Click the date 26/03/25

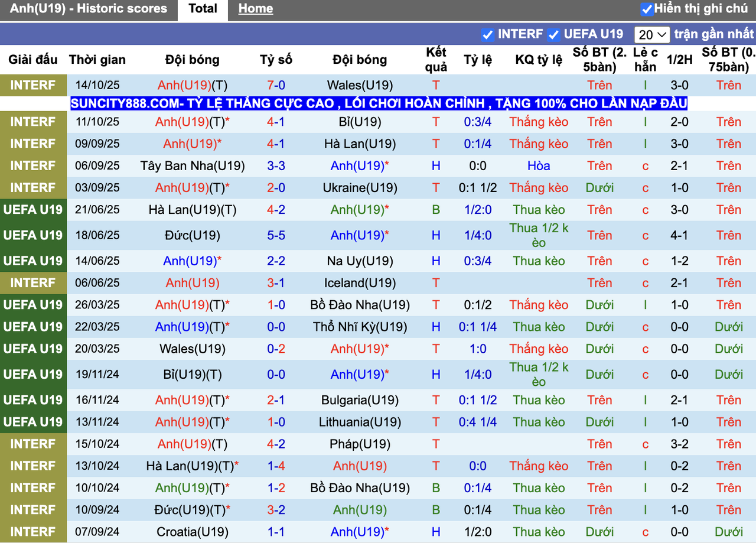(x=97, y=305)
